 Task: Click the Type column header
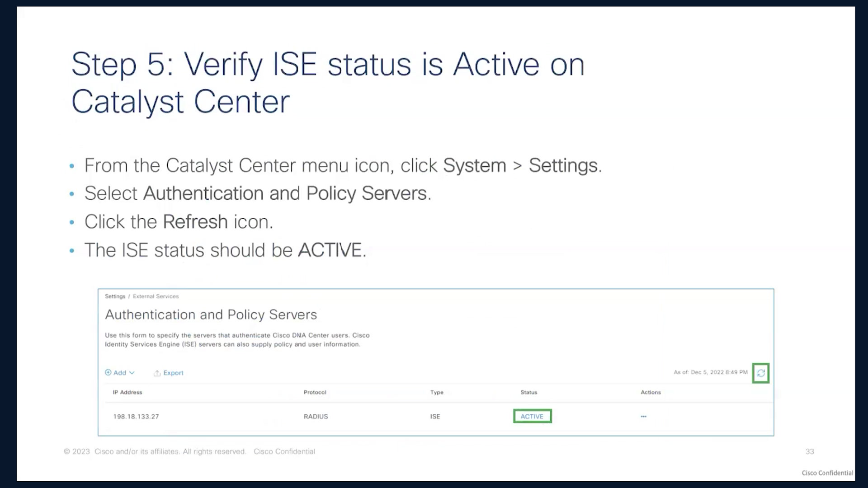(x=437, y=392)
